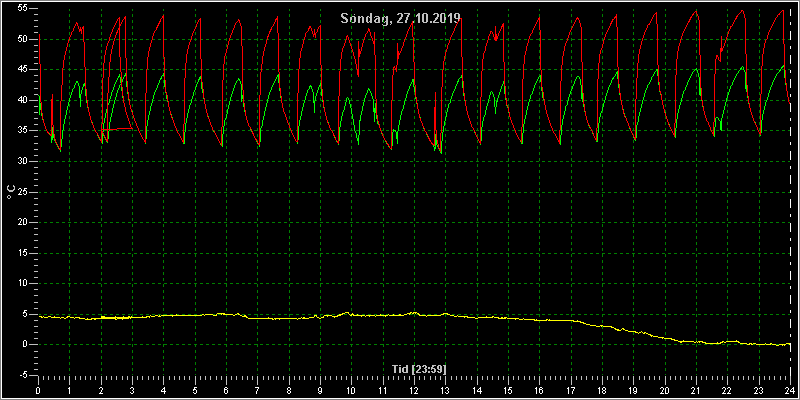Click hour 3 tick label

pos(133,389)
